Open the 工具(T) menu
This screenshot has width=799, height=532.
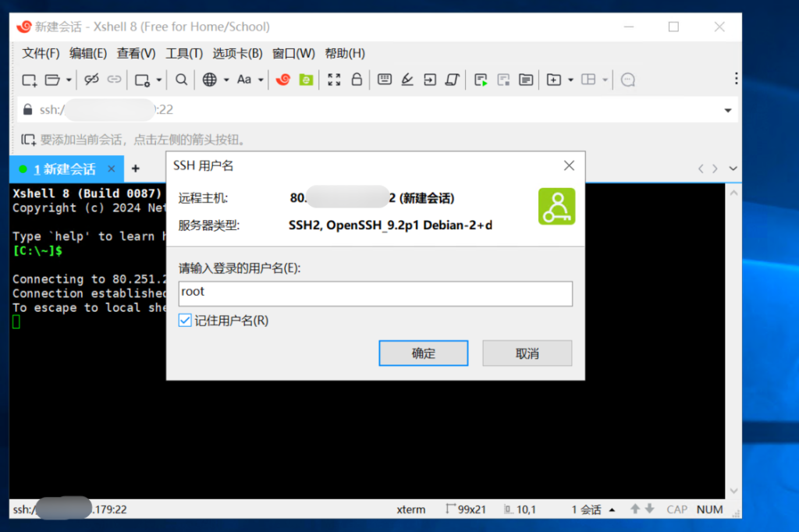pyautogui.click(x=184, y=54)
